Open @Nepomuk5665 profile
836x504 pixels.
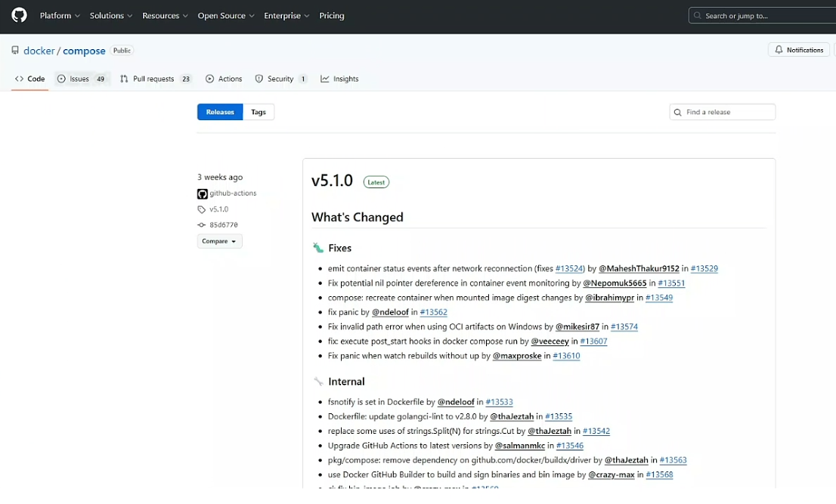click(615, 283)
